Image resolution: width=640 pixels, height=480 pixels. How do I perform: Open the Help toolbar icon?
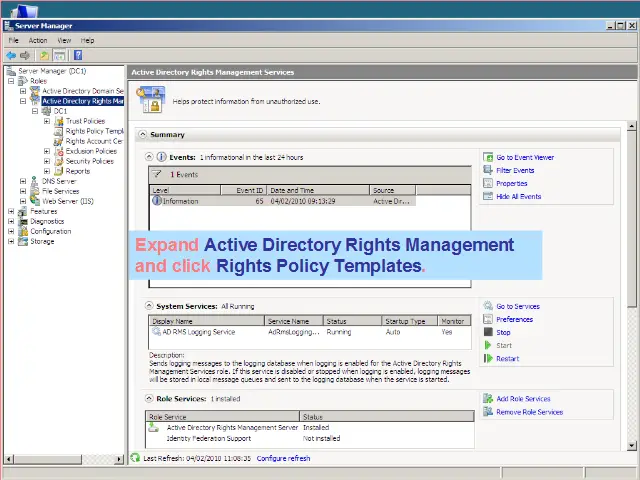point(78,55)
